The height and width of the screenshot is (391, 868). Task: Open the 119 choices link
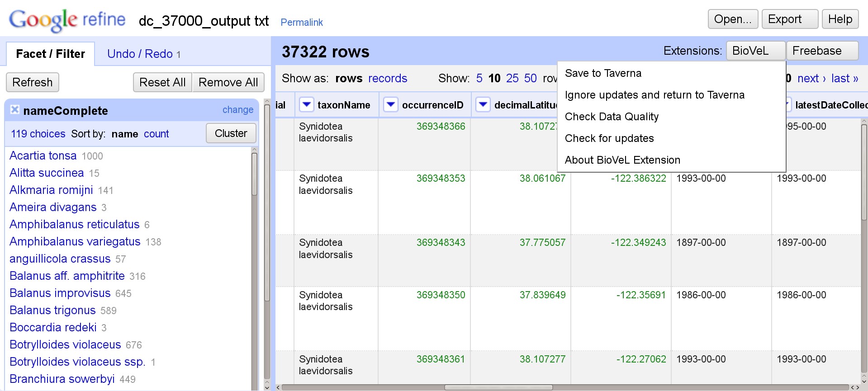tap(38, 134)
